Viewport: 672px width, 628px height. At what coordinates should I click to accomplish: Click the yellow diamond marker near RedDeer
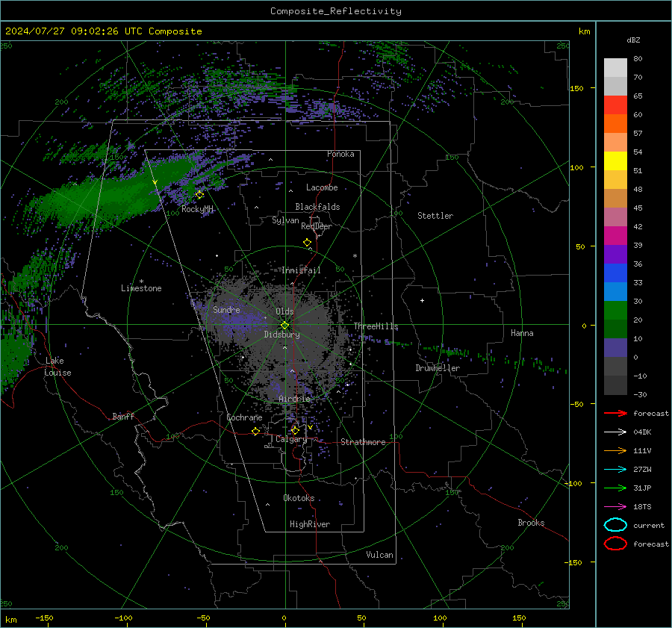pos(307,243)
